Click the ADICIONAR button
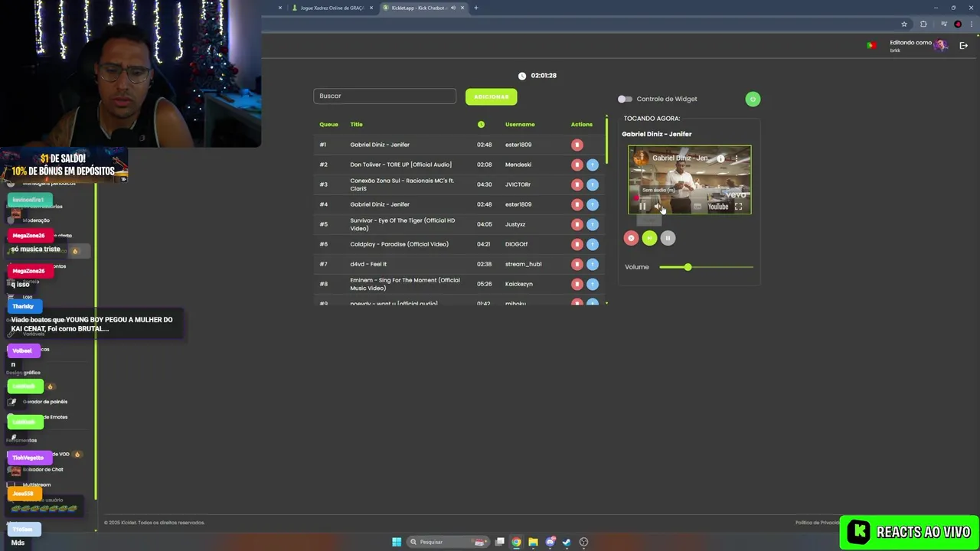 click(491, 96)
